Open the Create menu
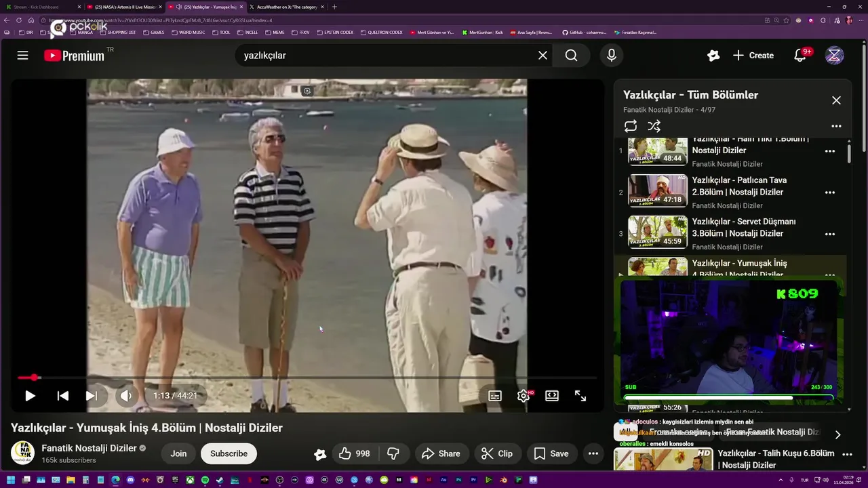 pyautogui.click(x=753, y=56)
